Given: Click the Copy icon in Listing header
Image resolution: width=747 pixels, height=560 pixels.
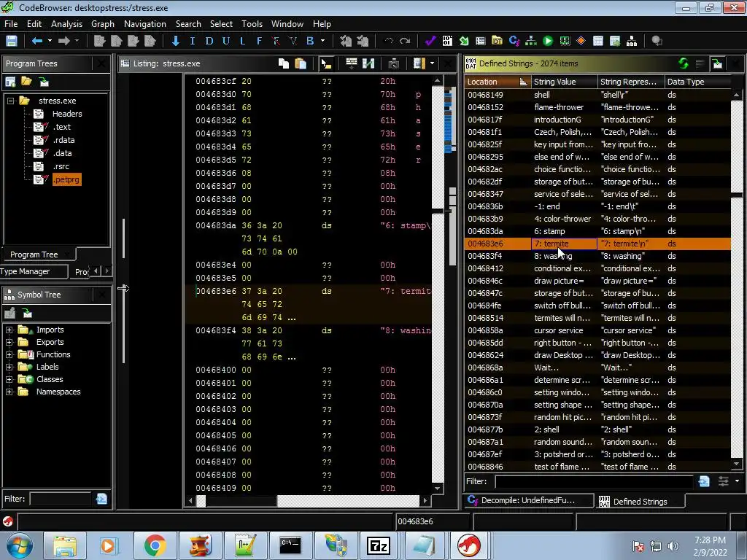Looking at the screenshot, I should point(284,63).
